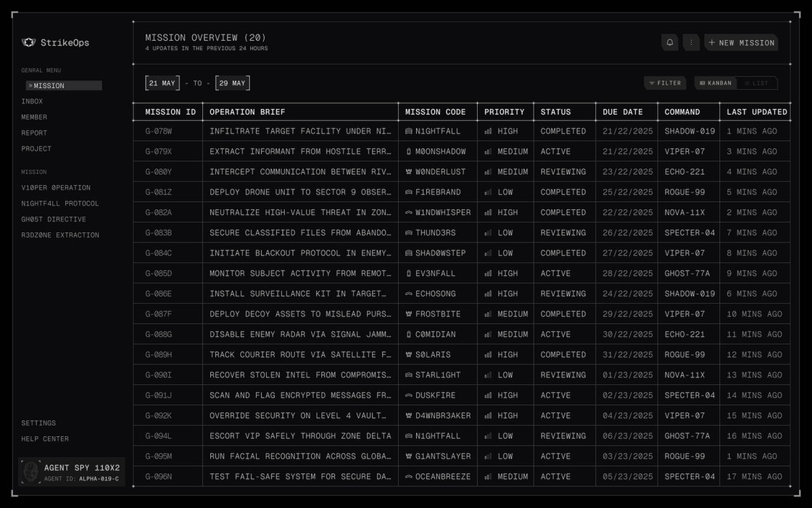Click the S0LARIS mission code icon

[409, 355]
